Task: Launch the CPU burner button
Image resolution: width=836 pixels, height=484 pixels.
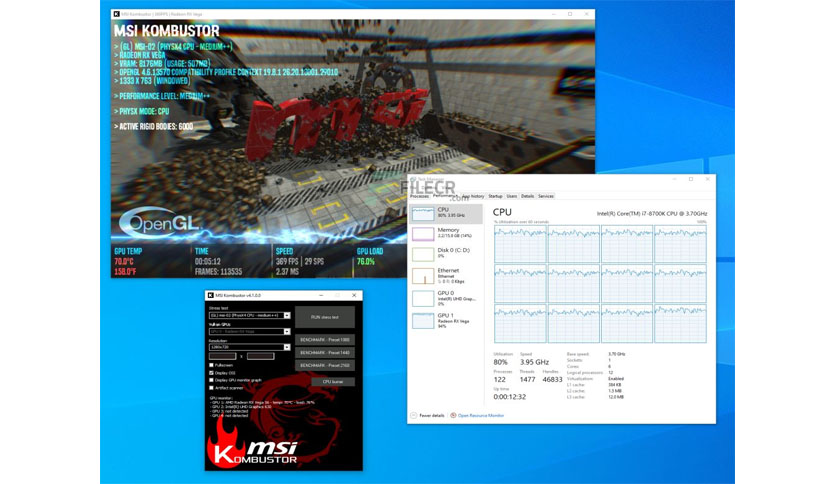Action: coord(333,382)
